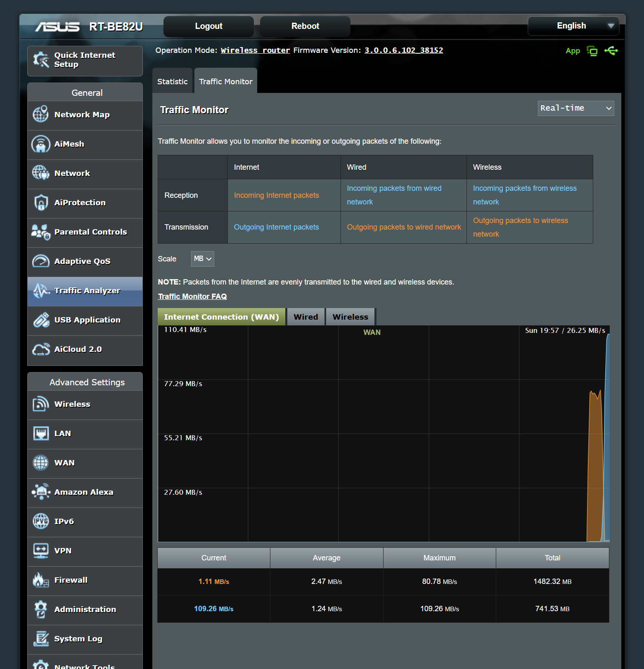Switch to the Wireless graph tab
The image size is (644, 669).
pyautogui.click(x=350, y=317)
